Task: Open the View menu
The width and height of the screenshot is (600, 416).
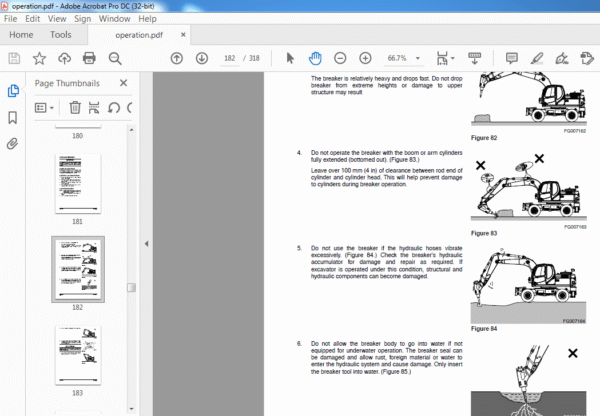Action: pyautogui.click(x=57, y=19)
